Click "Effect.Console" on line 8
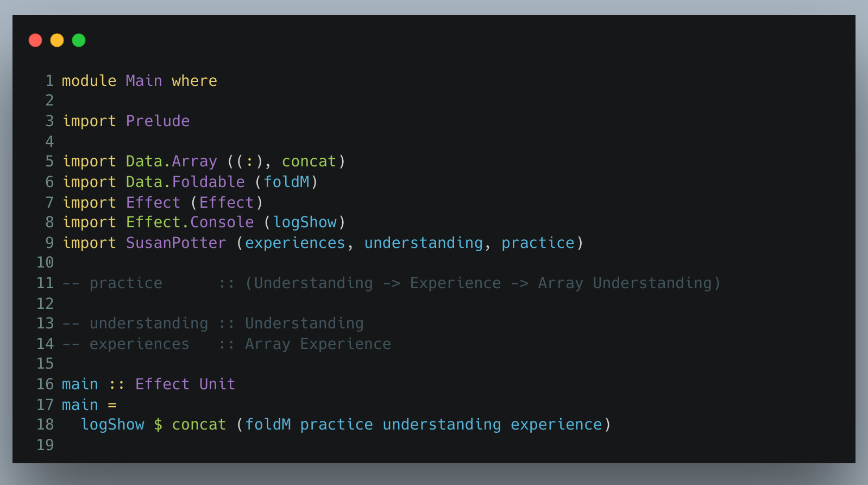This screenshot has width=868, height=485. pyautogui.click(x=190, y=222)
